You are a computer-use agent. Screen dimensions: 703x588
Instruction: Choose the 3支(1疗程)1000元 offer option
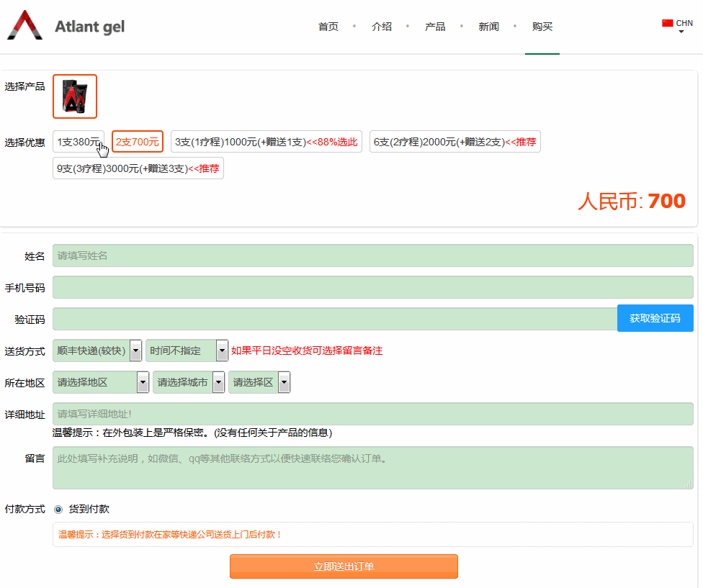[266, 142]
